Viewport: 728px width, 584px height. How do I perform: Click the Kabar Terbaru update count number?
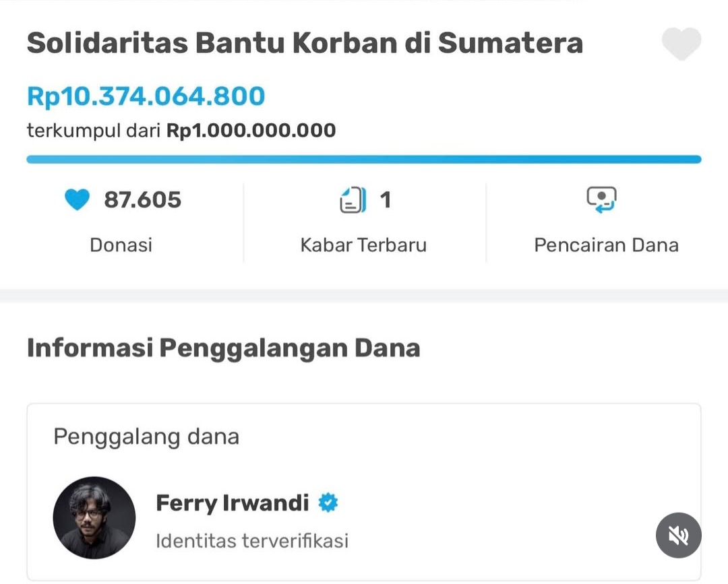tap(386, 200)
